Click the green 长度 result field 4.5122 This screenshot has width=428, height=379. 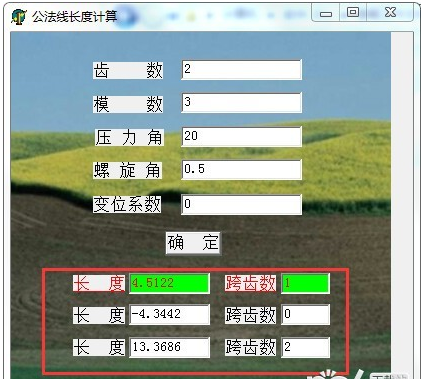pos(169,283)
